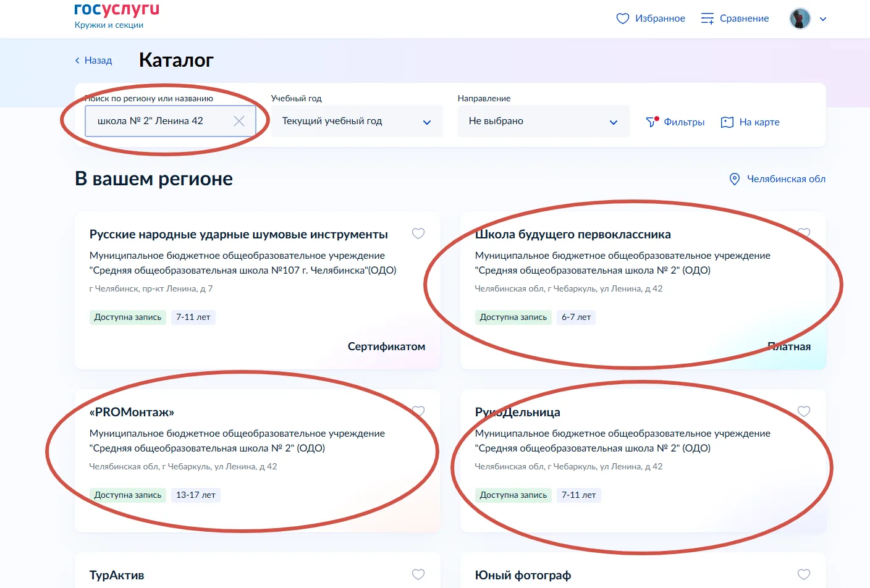Toggle favorite heart on РукоДельница card

[x=804, y=411]
